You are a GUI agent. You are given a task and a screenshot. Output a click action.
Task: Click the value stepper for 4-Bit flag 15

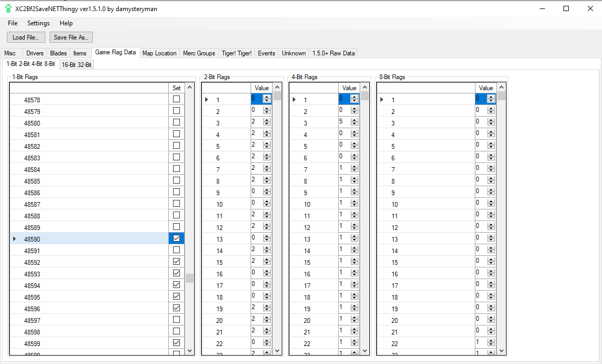click(355, 262)
